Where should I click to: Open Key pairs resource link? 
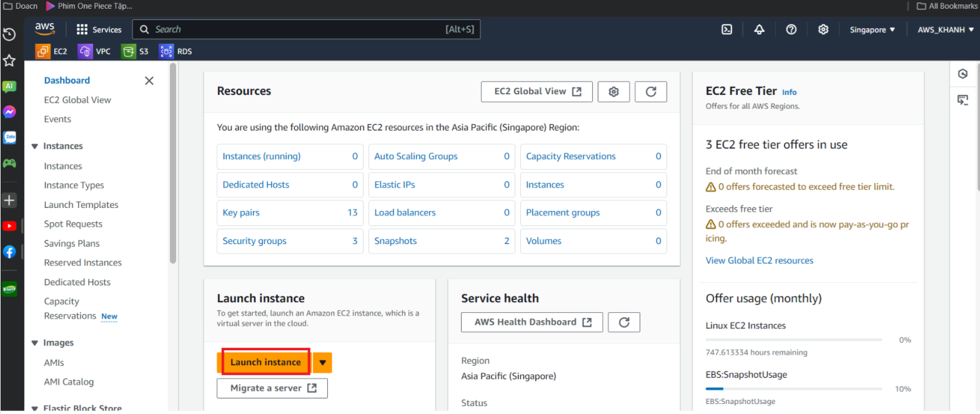coord(241,213)
